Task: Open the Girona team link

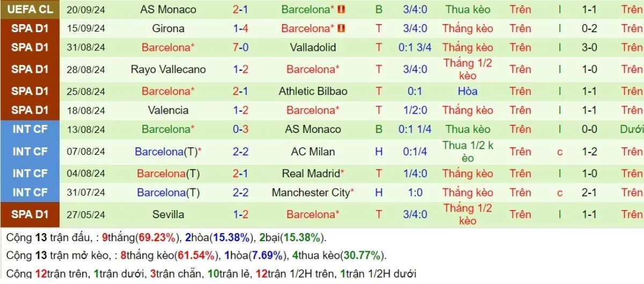Action: (x=168, y=28)
